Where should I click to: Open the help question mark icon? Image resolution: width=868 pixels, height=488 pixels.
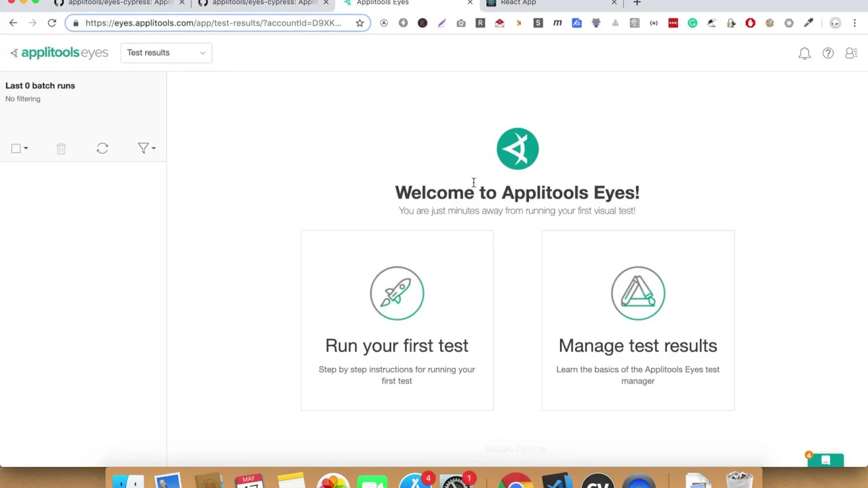pos(828,53)
